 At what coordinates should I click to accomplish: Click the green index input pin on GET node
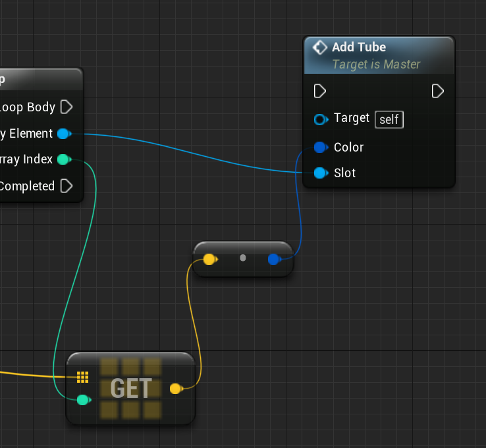pyautogui.click(x=84, y=400)
